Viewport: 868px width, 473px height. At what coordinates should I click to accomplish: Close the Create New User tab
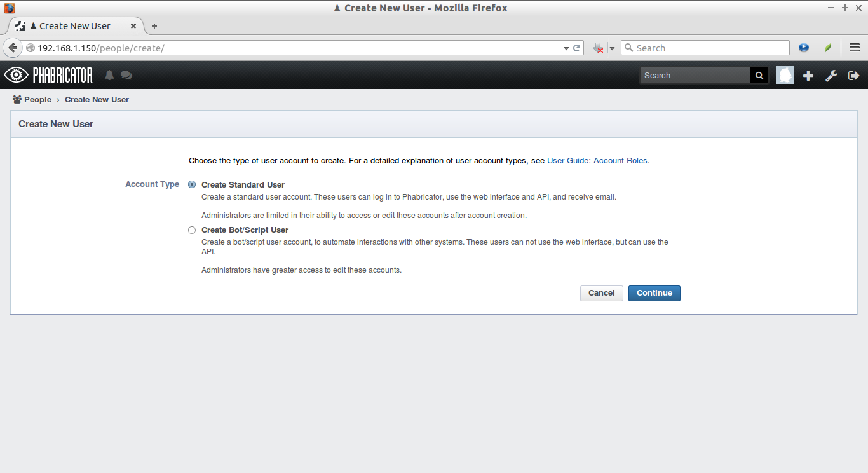133,26
